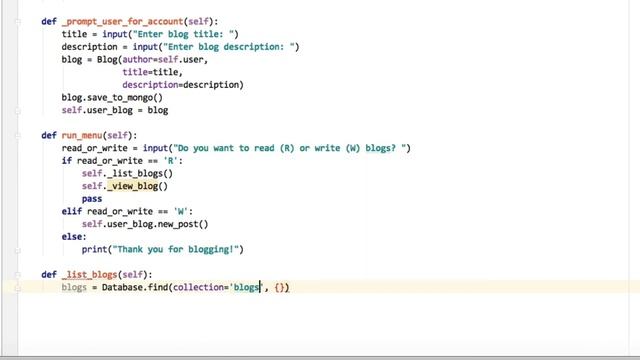Click the run_menu function name
640x360 pixels.
tap(82, 136)
